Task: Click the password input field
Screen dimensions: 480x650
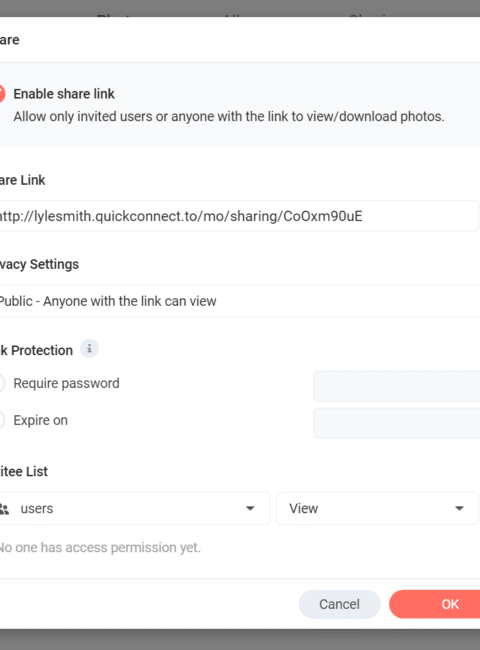Action: coord(396,386)
